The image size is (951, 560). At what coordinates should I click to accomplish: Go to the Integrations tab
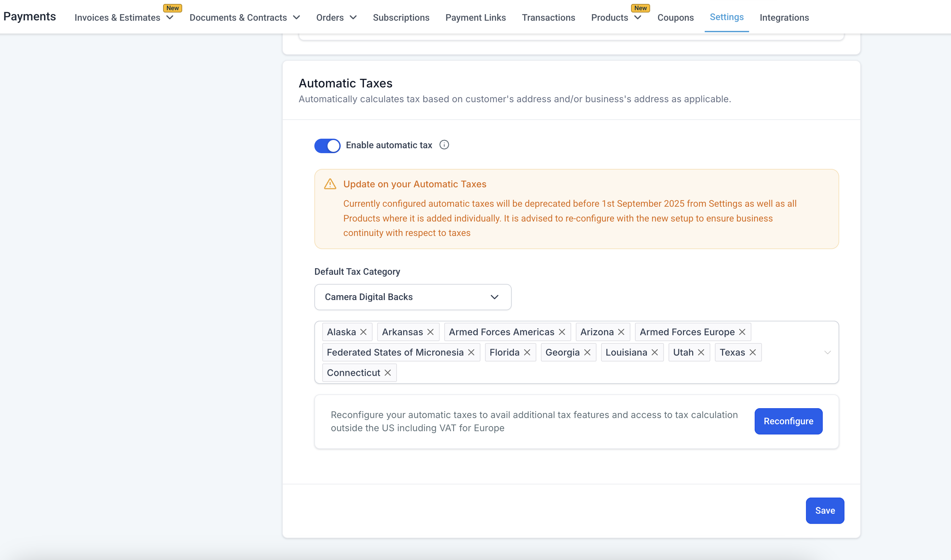784,18
